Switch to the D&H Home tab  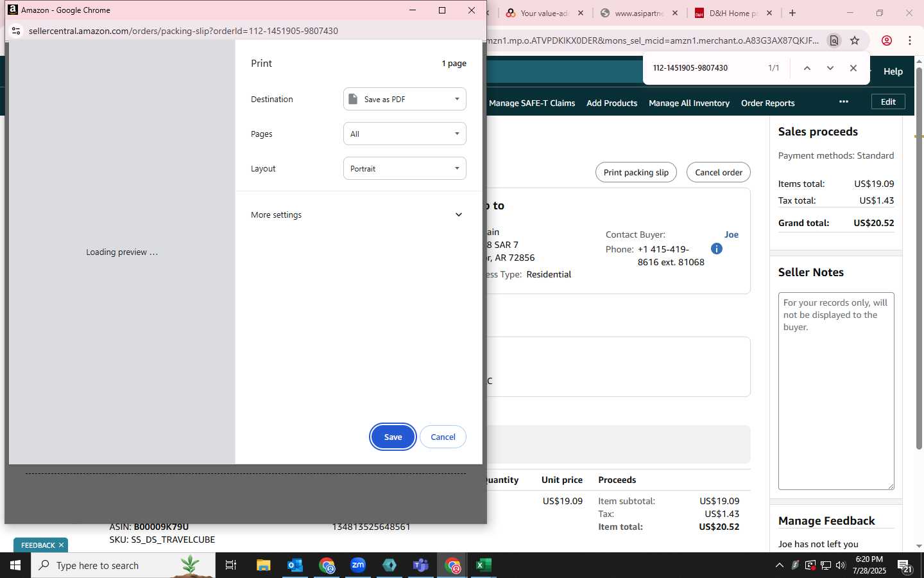pyautogui.click(x=733, y=13)
